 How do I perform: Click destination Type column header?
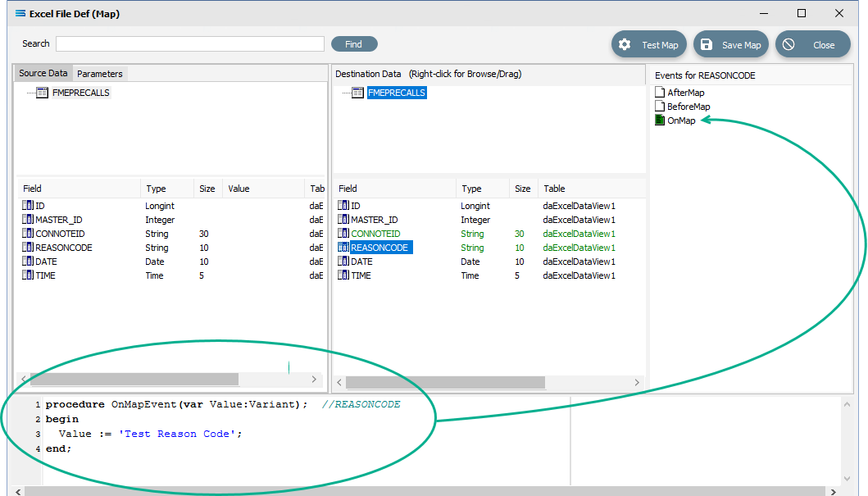483,189
